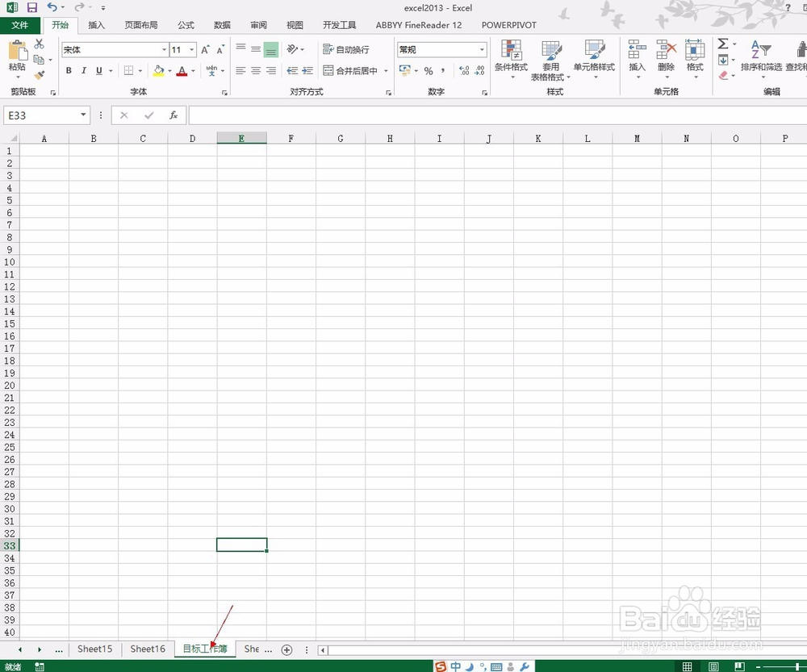Click the Copy icon
The image size is (807, 672).
pyautogui.click(x=39, y=60)
